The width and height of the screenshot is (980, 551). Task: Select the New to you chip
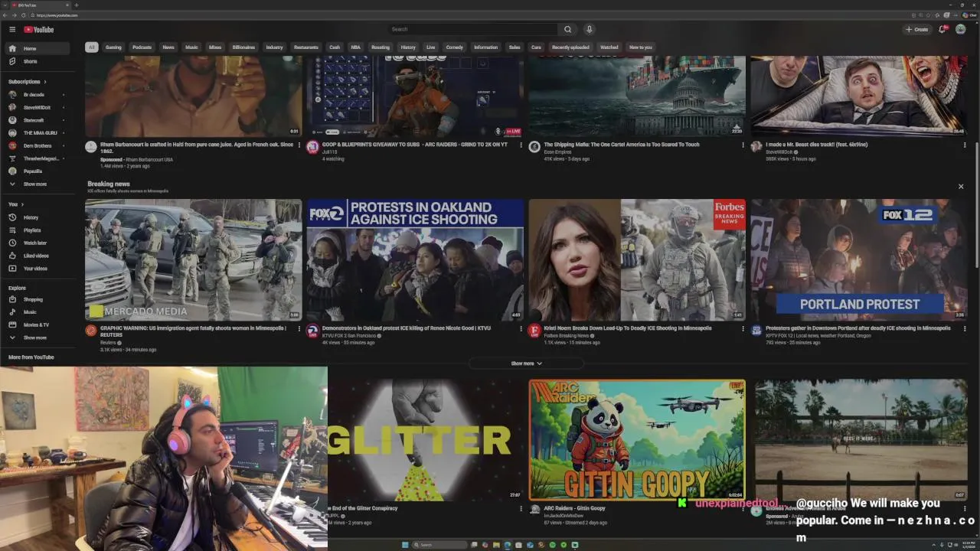tap(640, 47)
